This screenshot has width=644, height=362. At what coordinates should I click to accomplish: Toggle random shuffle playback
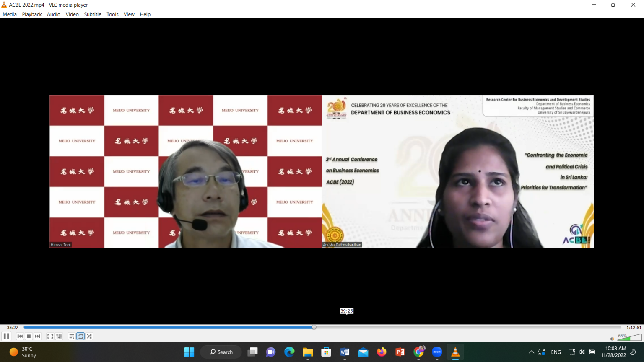click(x=89, y=336)
